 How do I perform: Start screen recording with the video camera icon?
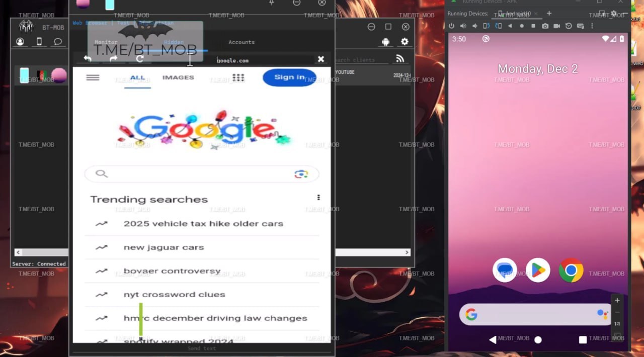tap(557, 26)
